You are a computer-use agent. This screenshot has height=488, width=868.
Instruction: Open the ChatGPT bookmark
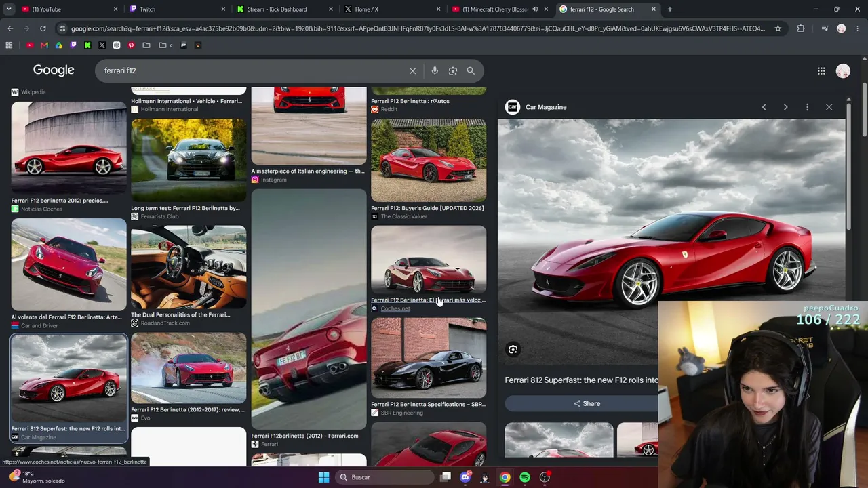click(117, 45)
